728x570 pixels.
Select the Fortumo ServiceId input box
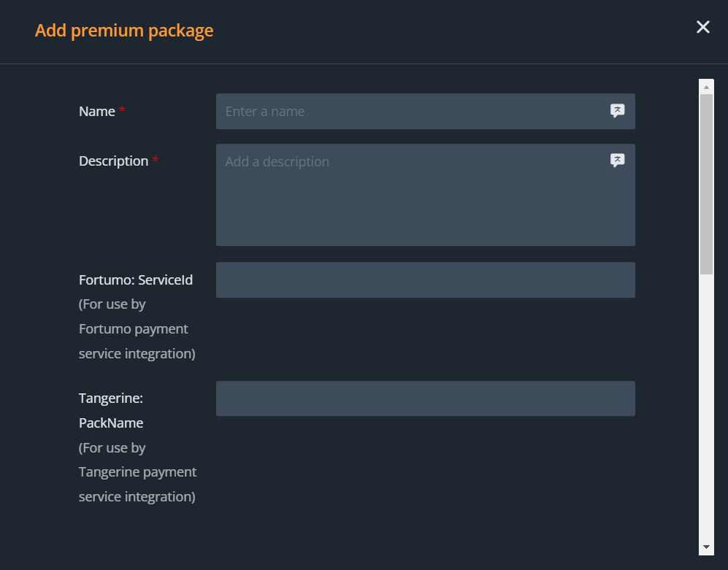click(x=425, y=280)
